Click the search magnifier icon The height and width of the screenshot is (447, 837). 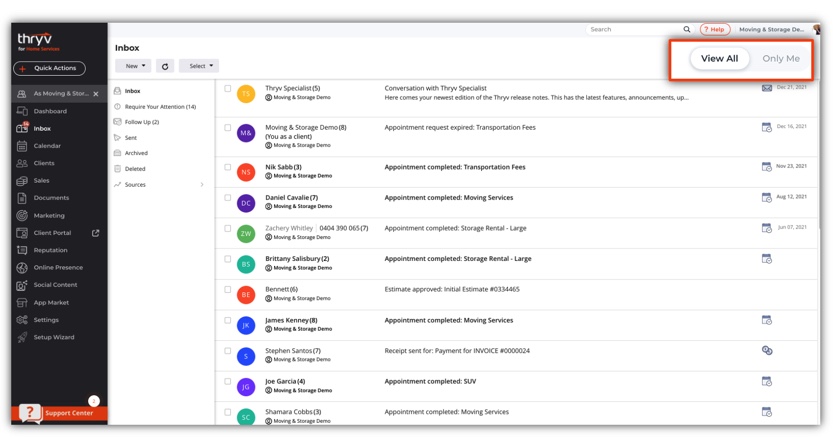[687, 29]
